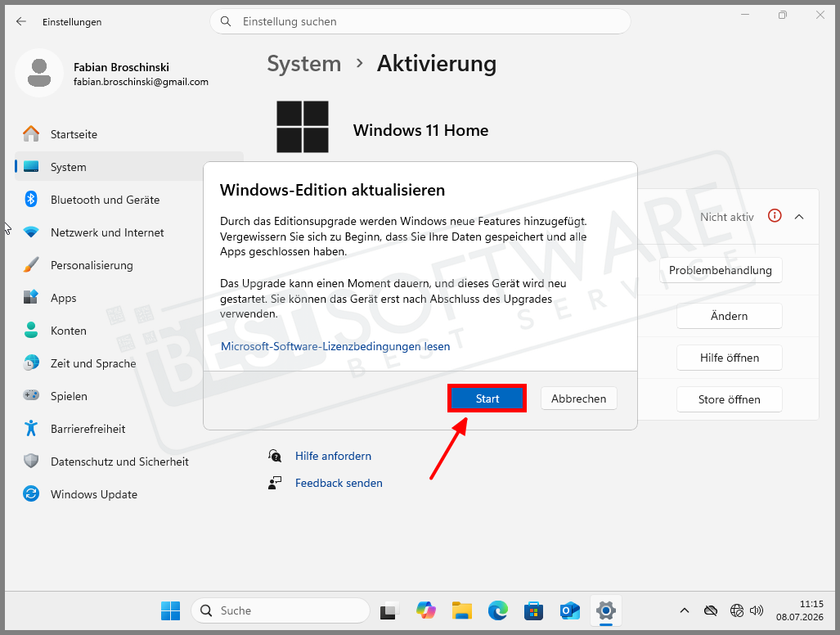Image resolution: width=840 pixels, height=635 pixels.
Task: Launch Microsoft Edge from the taskbar
Action: 497,610
